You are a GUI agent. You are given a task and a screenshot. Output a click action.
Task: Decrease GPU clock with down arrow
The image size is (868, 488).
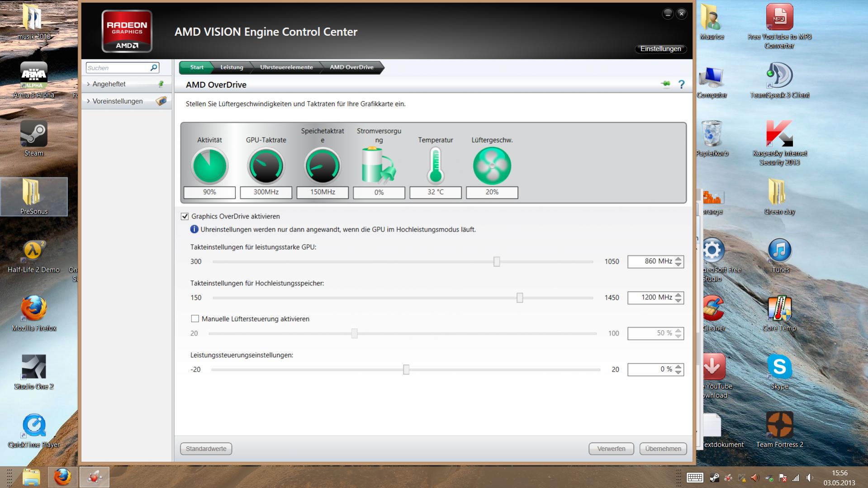click(x=678, y=264)
